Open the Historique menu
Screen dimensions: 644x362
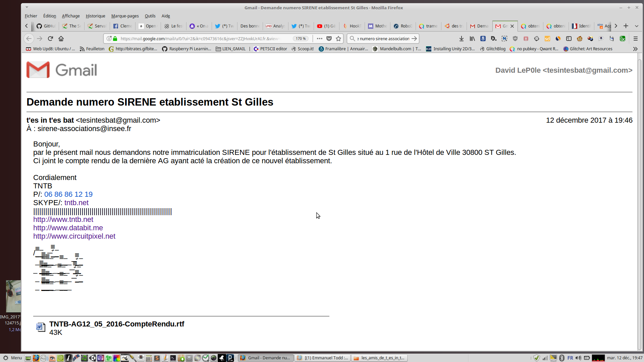pyautogui.click(x=95, y=16)
